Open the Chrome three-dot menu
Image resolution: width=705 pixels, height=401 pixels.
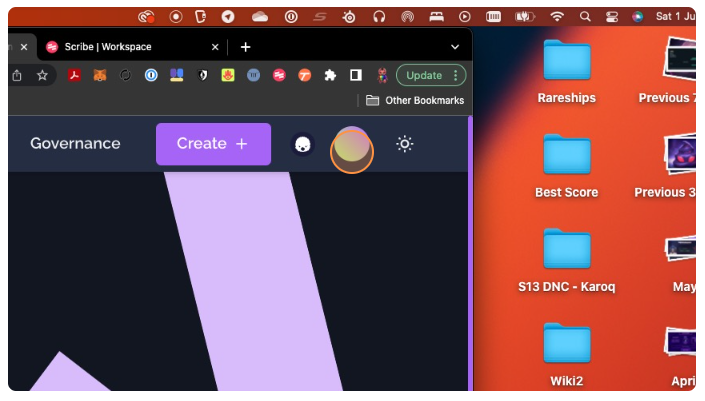pyautogui.click(x=456, y=75)
